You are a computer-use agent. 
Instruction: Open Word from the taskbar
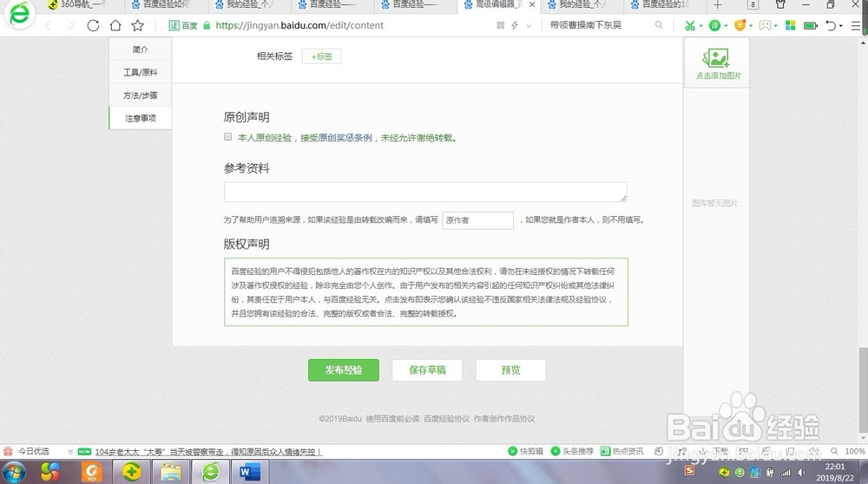(x=250, y=473)
